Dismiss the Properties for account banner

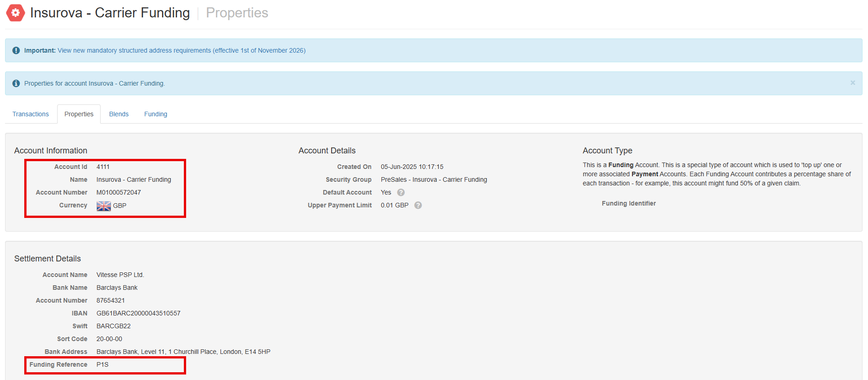852,83
